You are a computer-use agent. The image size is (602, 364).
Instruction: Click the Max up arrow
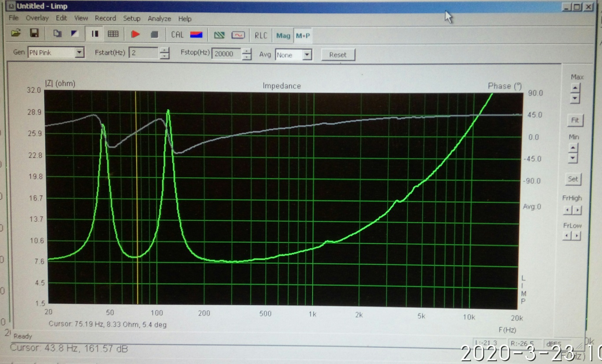click(575, 88)
